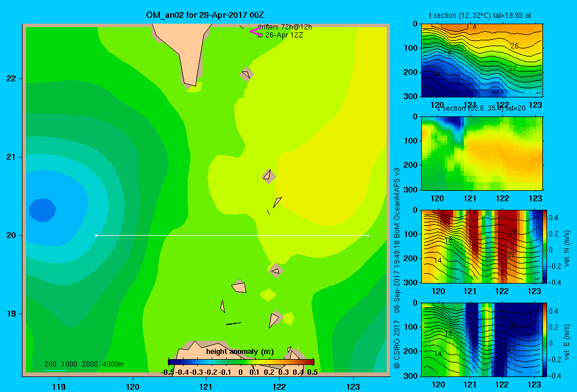The width and height of the screenshot is (577, 392).
Task: Click the '1000' bathymetry depth label
Action: coord(69,364)
